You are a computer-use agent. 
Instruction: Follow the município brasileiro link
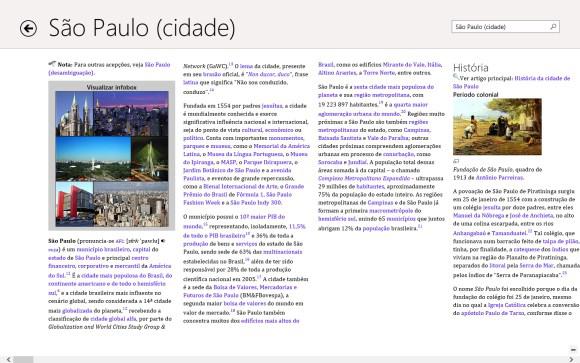tap(104, 249)
